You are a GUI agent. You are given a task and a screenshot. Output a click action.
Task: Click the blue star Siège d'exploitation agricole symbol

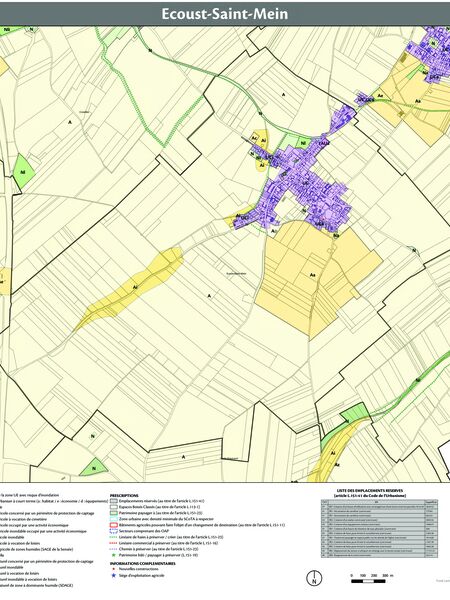pyautogui.click(x=113, y=575)
